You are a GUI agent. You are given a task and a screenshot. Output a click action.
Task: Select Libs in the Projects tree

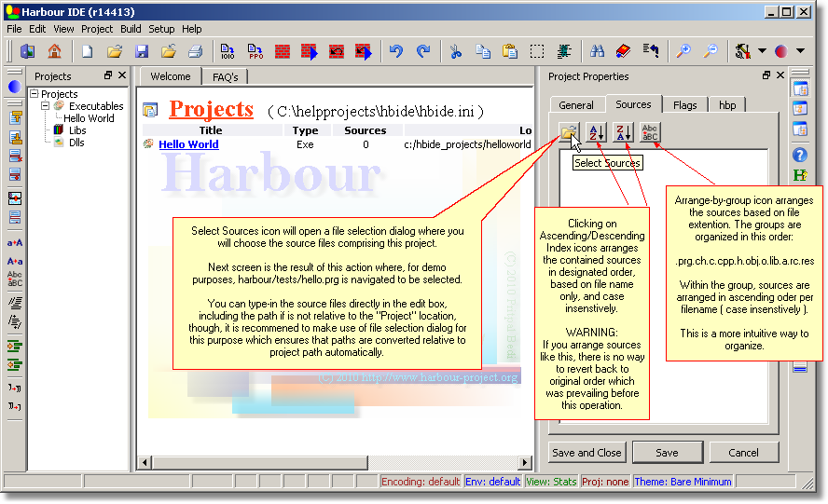77,130
